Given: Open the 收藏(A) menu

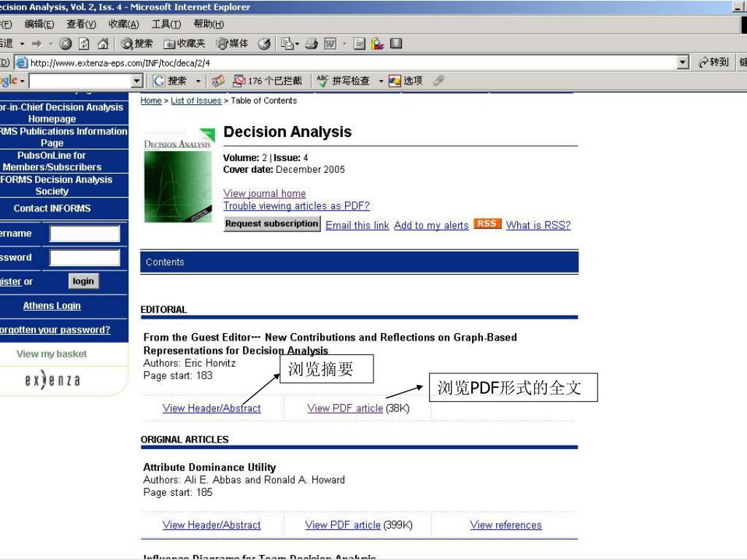Looking at the screenshot, I should point(123,24).
